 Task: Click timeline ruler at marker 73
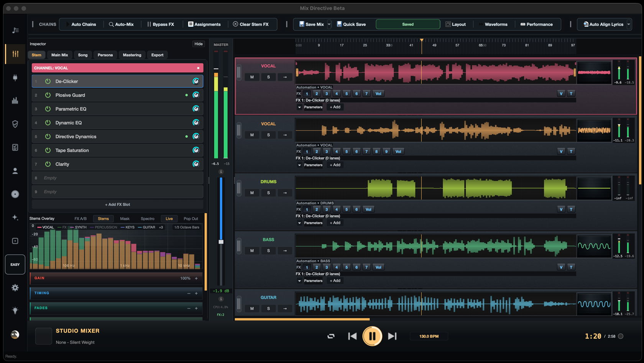tap(504, 45)
